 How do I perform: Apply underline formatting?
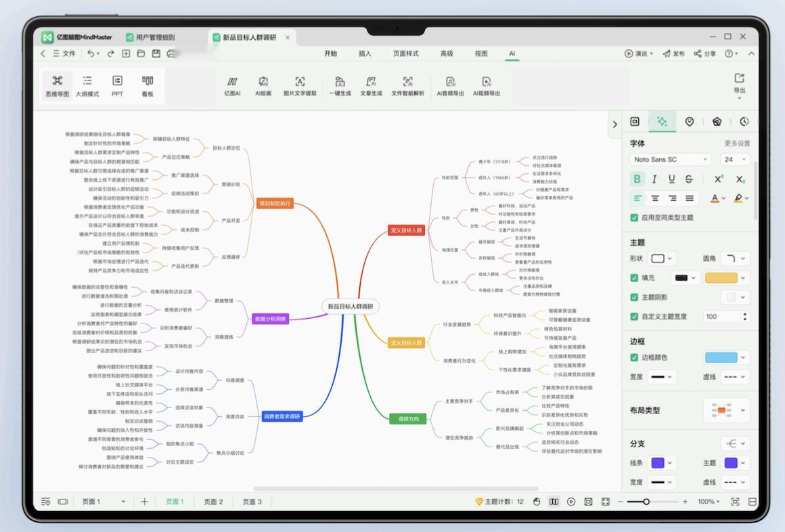point(672,179)
